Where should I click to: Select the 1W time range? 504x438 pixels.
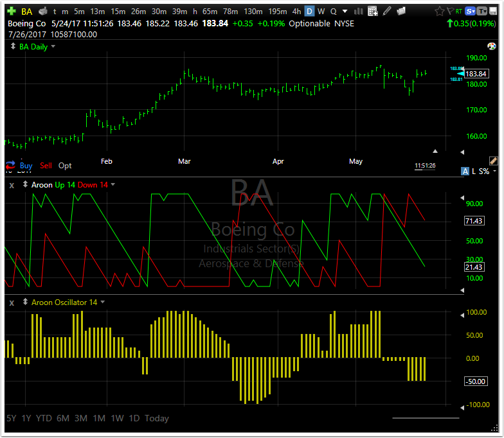click(x=117, y=418)
